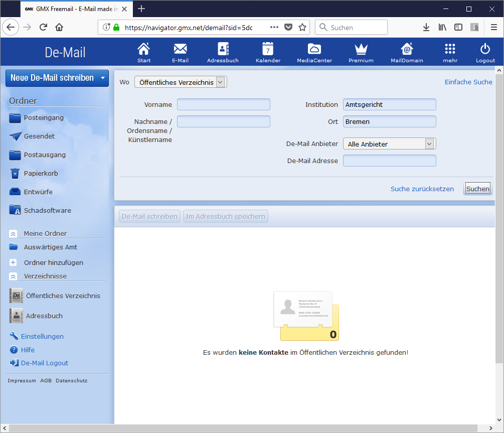Open the Premium crown icon
The width and height of the screenshot is (504, 433).
tap(361, 49)
